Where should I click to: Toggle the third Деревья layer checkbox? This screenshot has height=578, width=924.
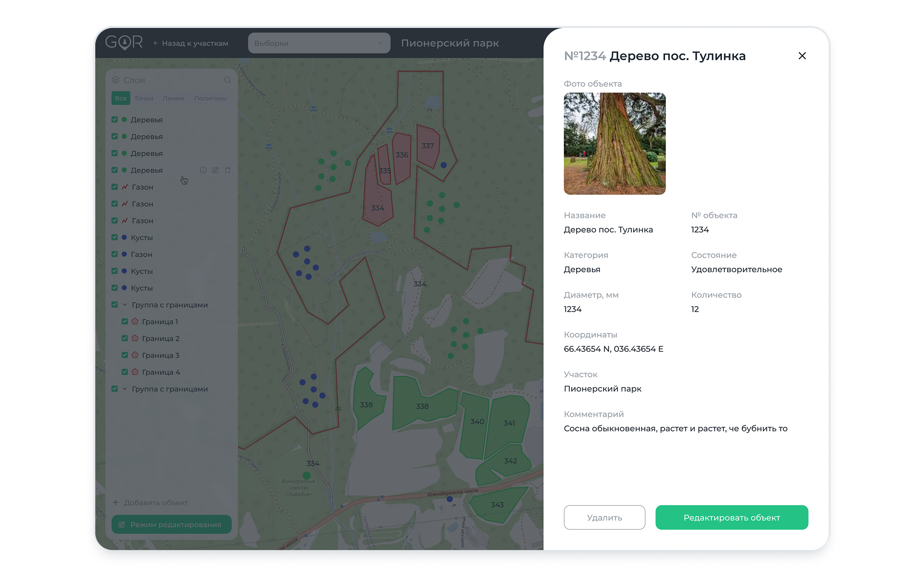point(115,153)
